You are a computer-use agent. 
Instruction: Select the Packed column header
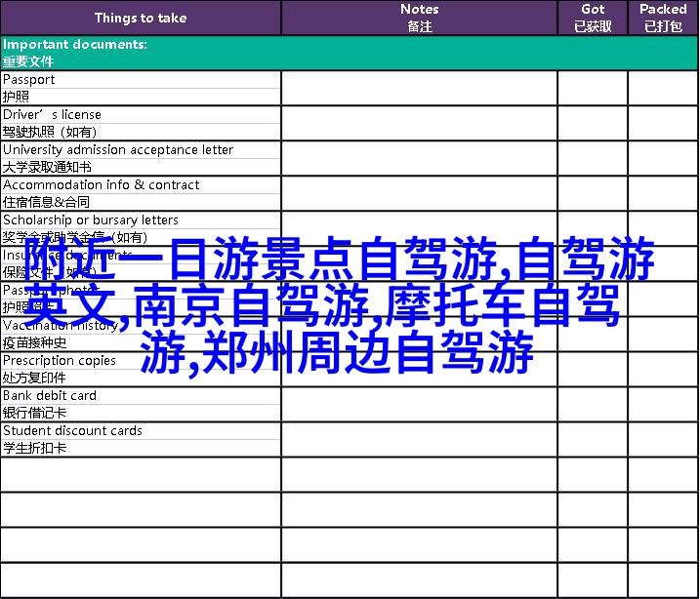pyautogui.click(x=663, y=18)
